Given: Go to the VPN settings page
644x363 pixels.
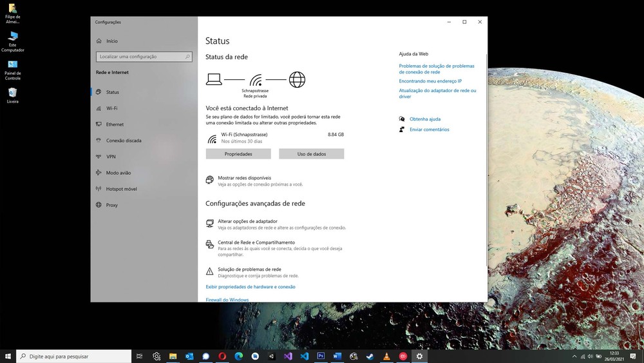Looking at the screenshot, I should [x=111, y=157].
